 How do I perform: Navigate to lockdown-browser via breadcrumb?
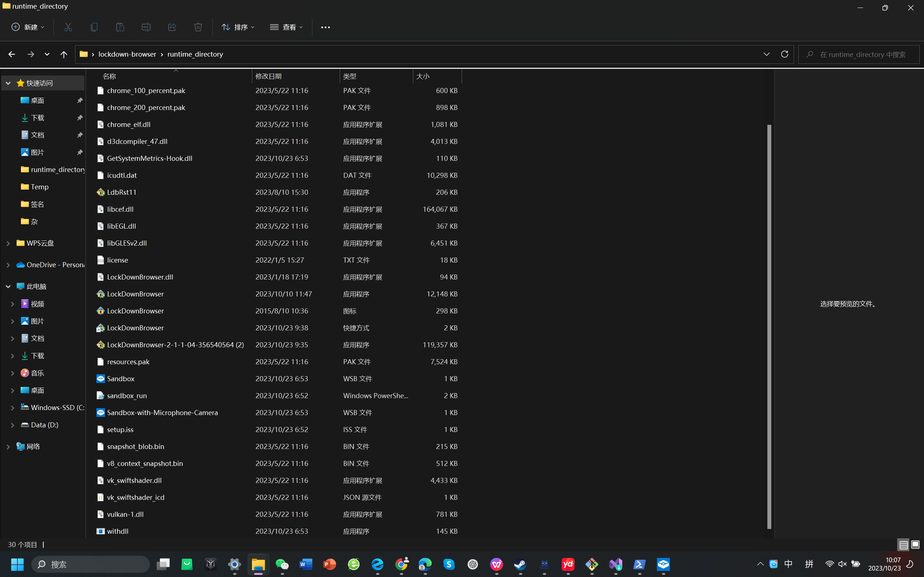pyautogui.click(x=127, y=54)
